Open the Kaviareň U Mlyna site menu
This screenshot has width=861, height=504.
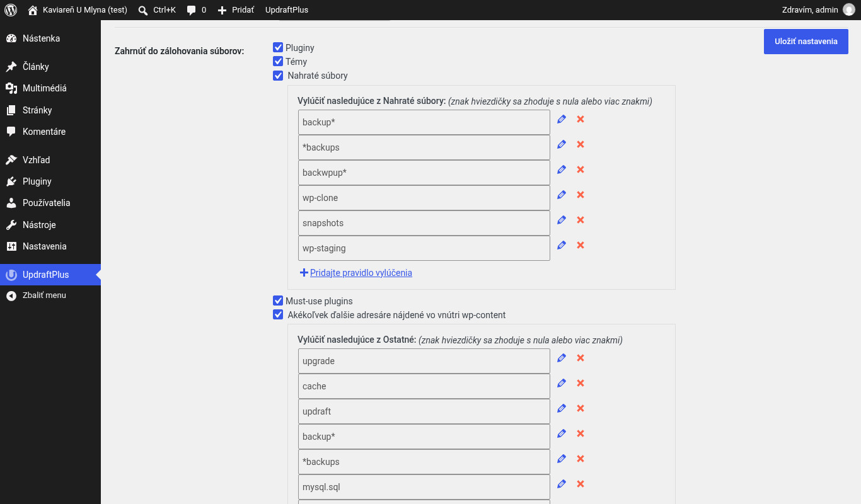(78, 10)
